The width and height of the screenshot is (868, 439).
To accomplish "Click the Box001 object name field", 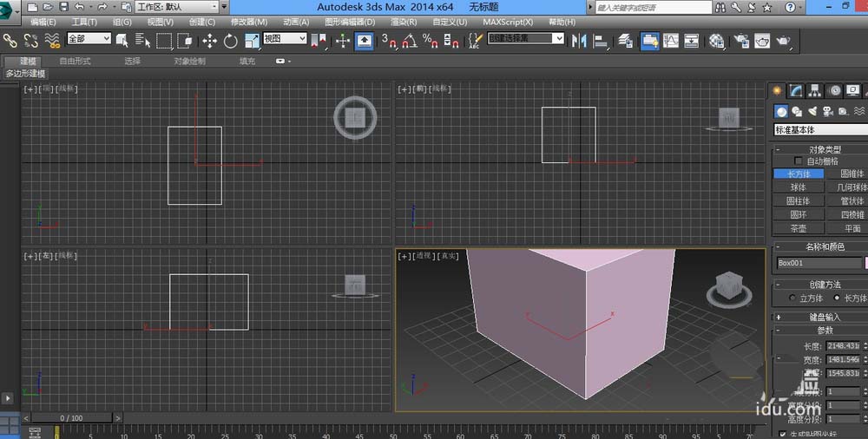I will click(x=815, y=263).
